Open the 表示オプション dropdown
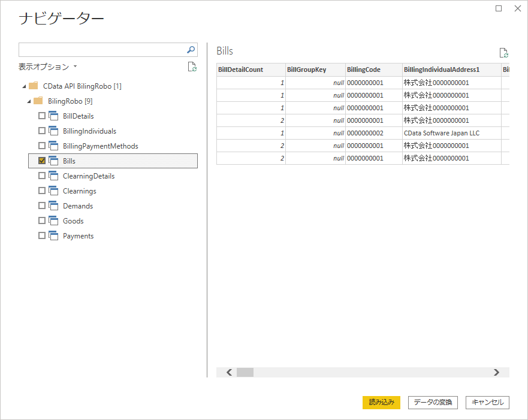Image resolution: width=528 pixels, height=420 pixels. click(x=48, y=67)
